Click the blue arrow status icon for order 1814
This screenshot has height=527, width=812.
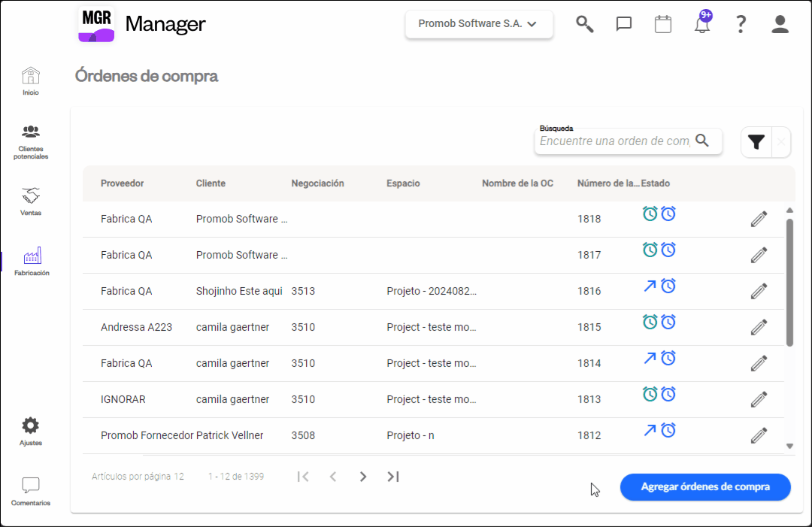coord(650,358)
